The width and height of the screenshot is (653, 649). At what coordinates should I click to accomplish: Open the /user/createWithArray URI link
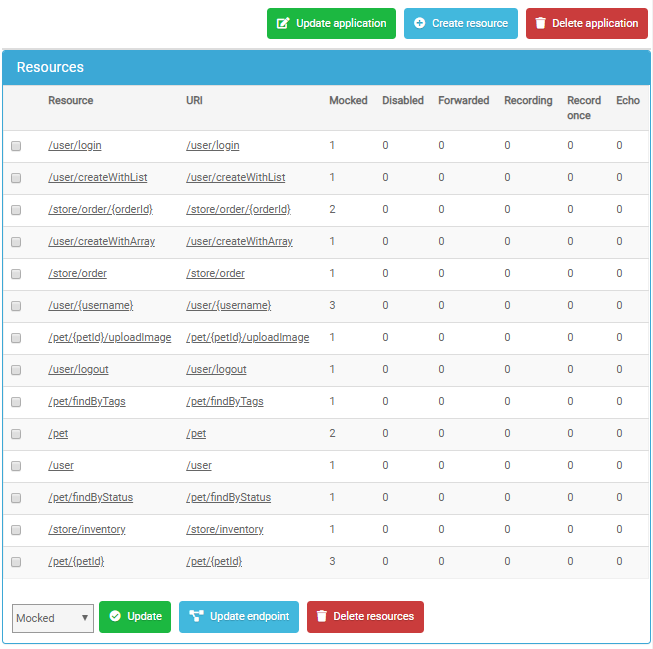coord(239,241)
